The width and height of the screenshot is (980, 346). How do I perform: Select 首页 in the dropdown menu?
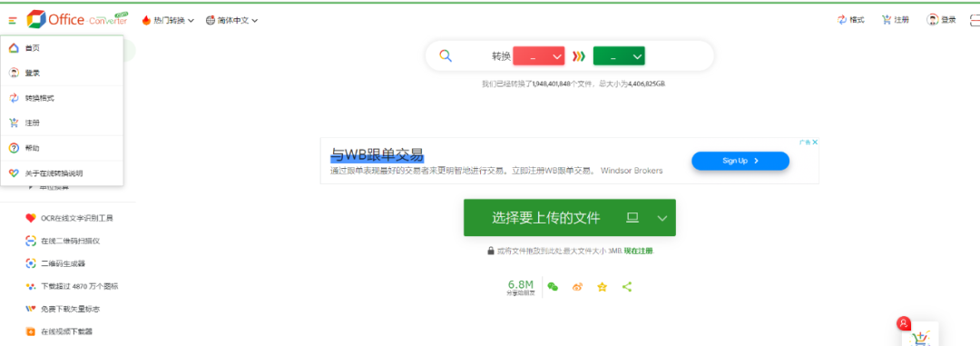[x=62, y=48]
